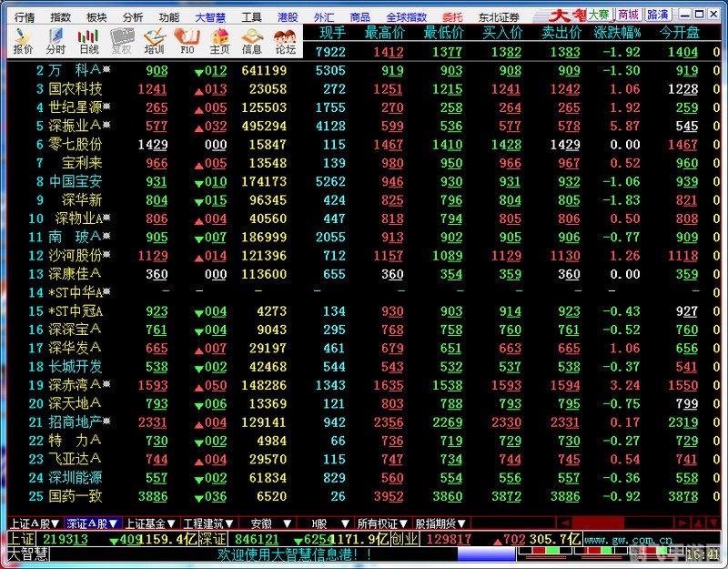Expand the 股指期货 dropdown tab
Screen dimensions: 728x569
pos(440,523)
